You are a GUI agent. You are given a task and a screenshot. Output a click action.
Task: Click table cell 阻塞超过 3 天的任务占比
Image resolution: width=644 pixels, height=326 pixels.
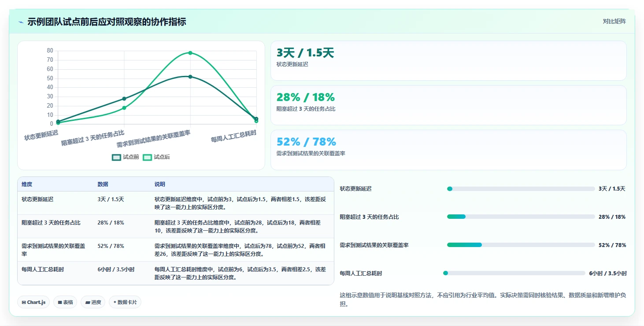[51, 222]
